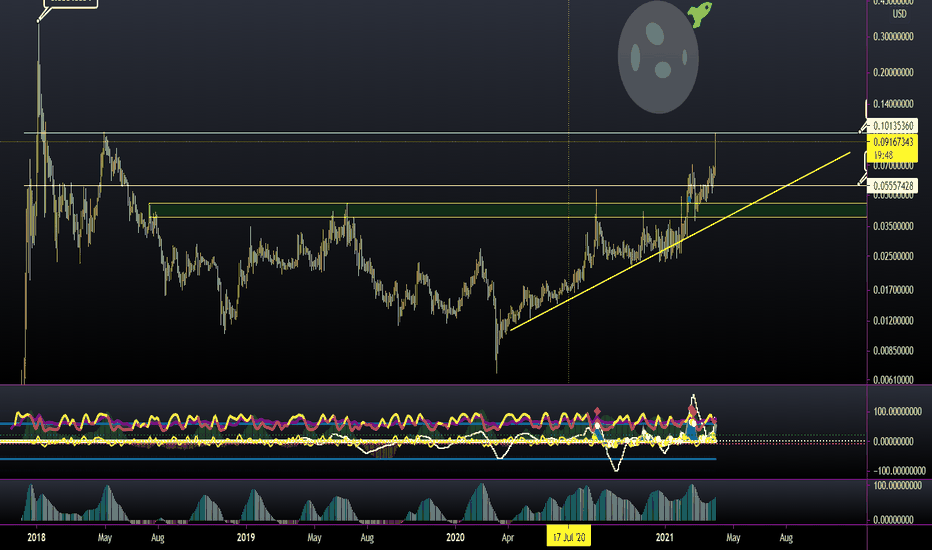Select the green support zone rectangle
The height and width of the screenshot is (550, 932).
(x=507, y=210)
